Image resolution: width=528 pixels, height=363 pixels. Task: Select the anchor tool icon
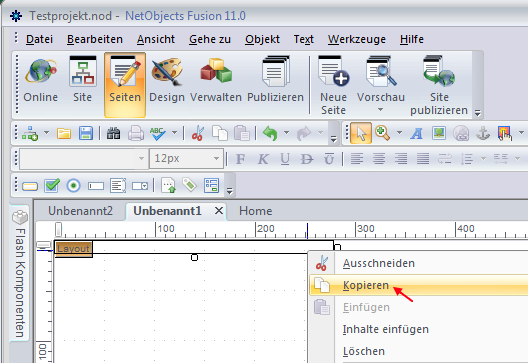[483, 133]
